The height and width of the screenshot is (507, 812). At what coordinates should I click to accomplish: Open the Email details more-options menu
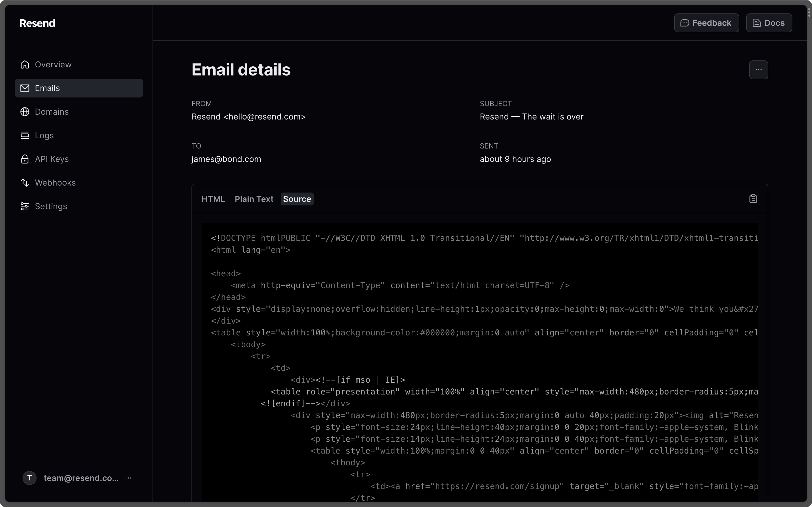point(758,70)
